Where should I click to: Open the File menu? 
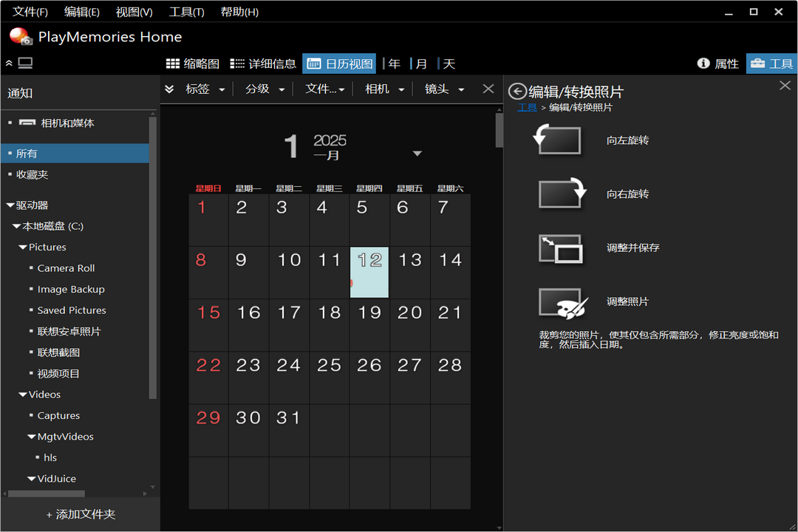coord(30,12)
